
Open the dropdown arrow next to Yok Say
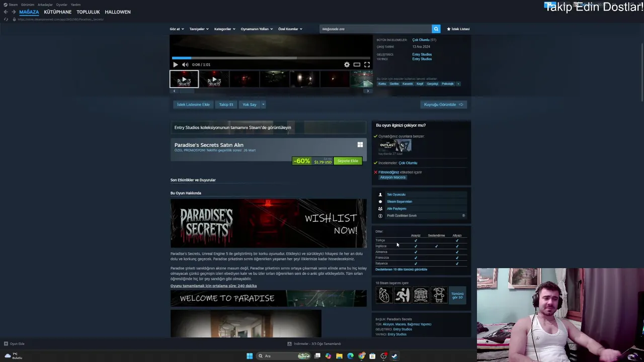tap(263, 105)
